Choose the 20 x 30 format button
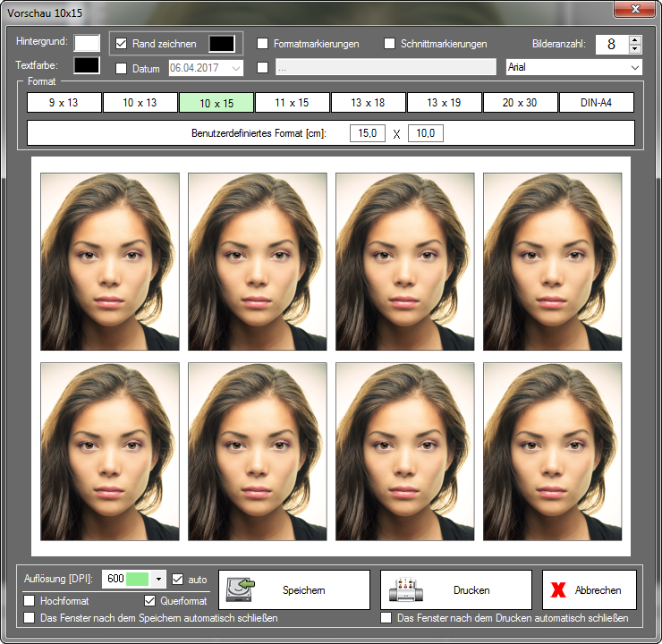 click(x=520, y=103)
